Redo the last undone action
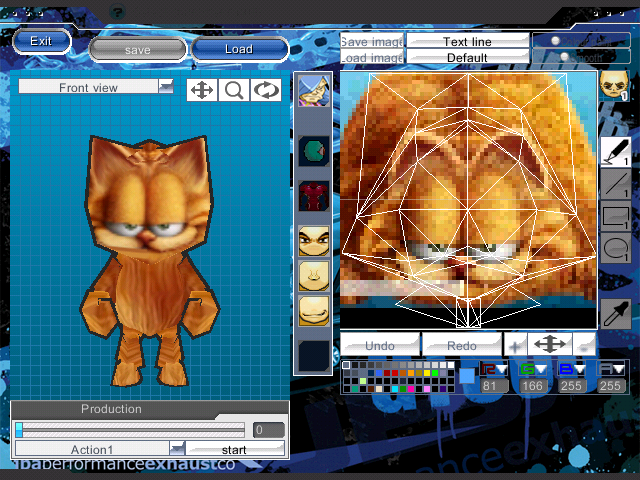Image resolution: width=640 pixels, height=480 pixels. (x=462, y=345)
